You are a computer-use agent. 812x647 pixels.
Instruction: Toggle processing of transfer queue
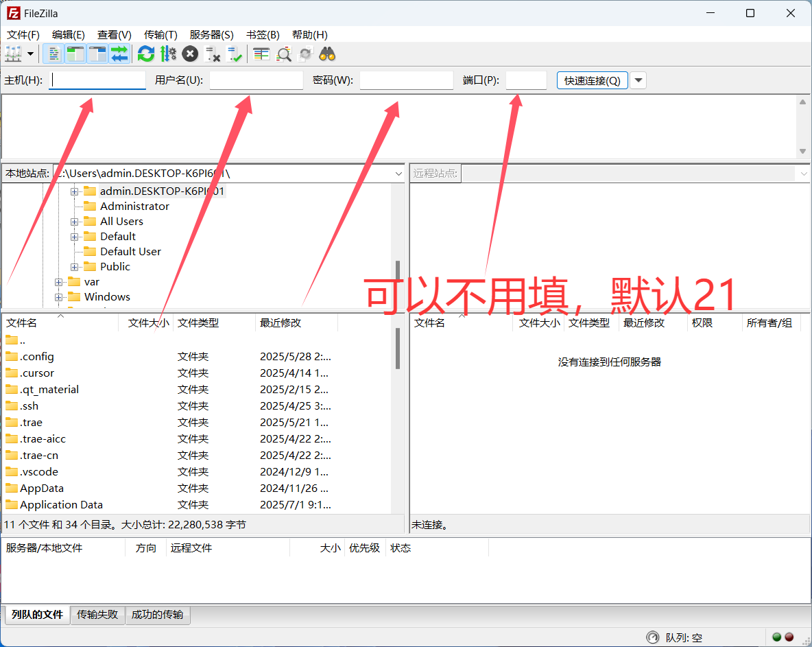tap(168, 54)
